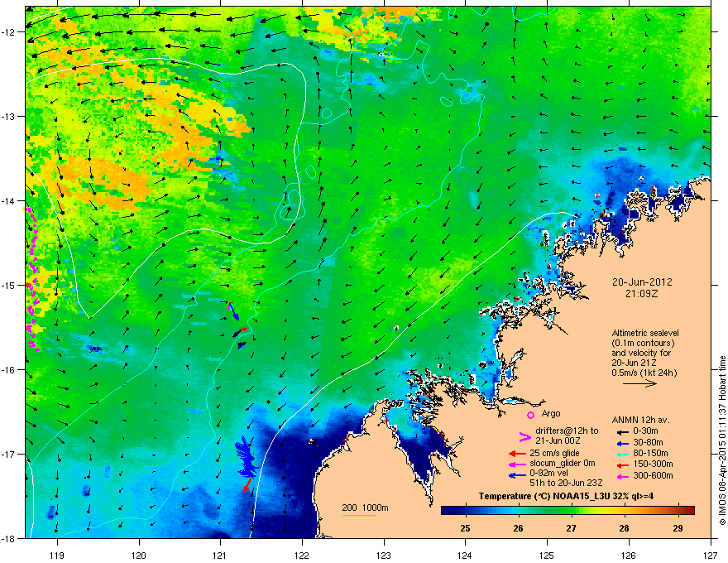Screen dimensions: 728x563
Task: Click the '(0.1m contours)' text
Action: (x=643, y=344)
